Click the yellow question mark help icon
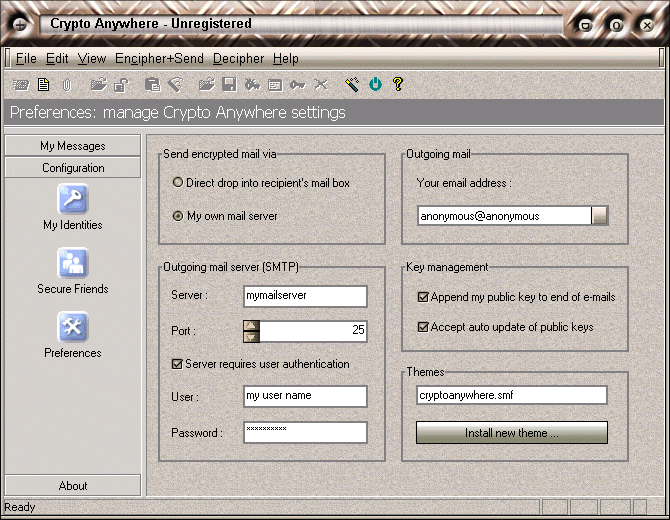 click(398, 84)
